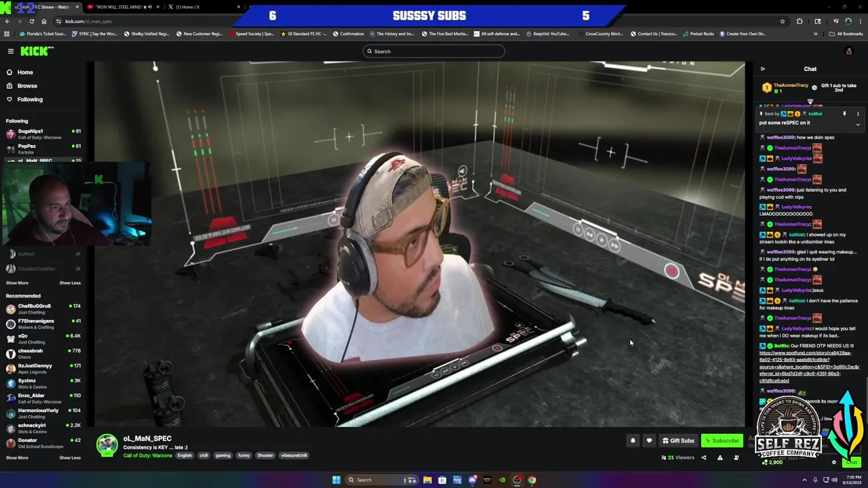Image resolution: width=868 pixels, height=488 pixels.
Task: Open Enzo_Alder recommended channel
Action: [x=42, y=398]
